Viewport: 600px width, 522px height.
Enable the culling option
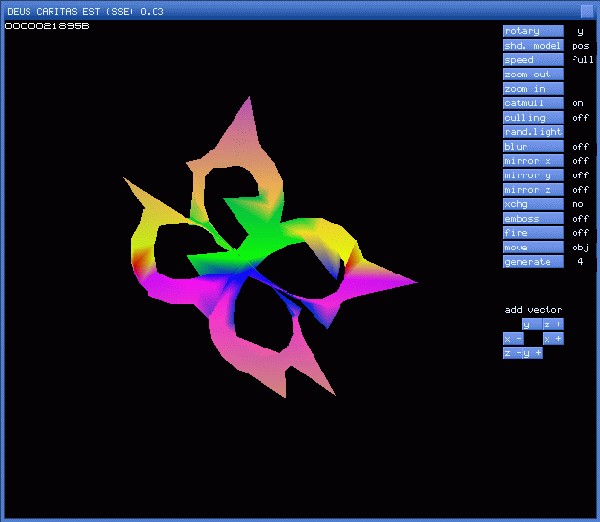tap(533, 118)
